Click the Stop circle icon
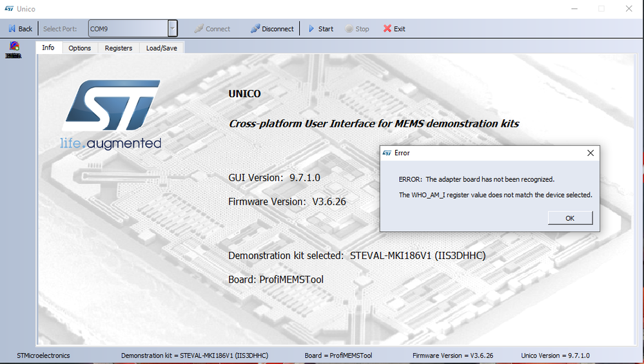Image resolution: width=644 pixels, height=364 pixels. 349,29
